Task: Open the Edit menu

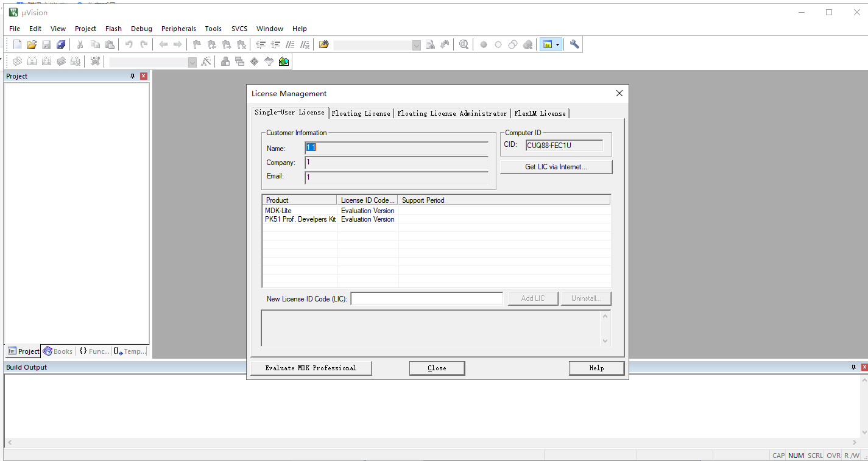Action: click(35, 29)
